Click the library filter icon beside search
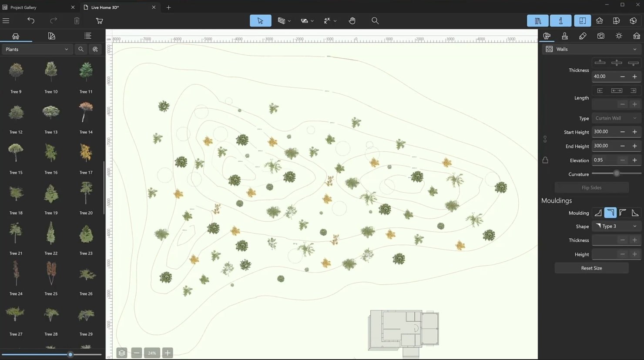This screenshot has width=644, height=360. coord(95,49)
